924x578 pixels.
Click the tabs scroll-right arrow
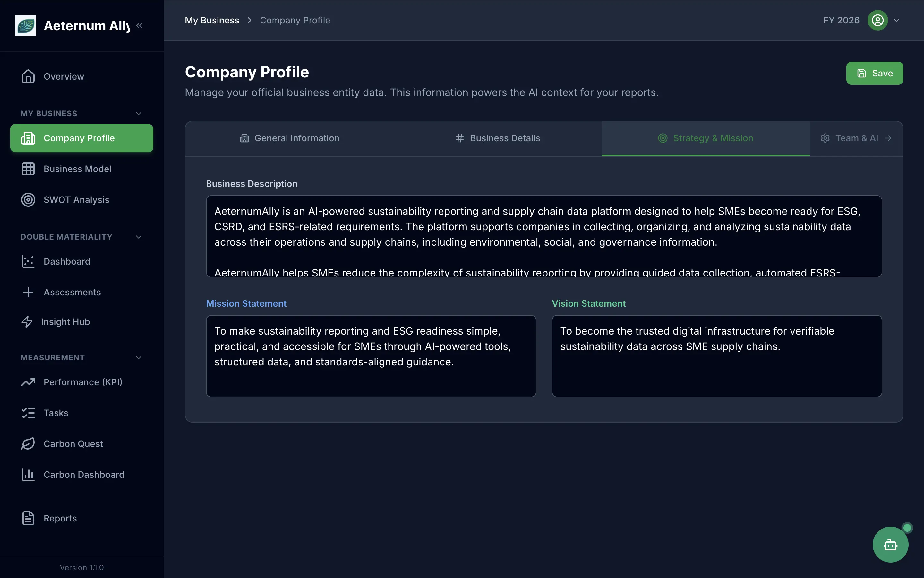pyautogui.click(x=888, y=138)
